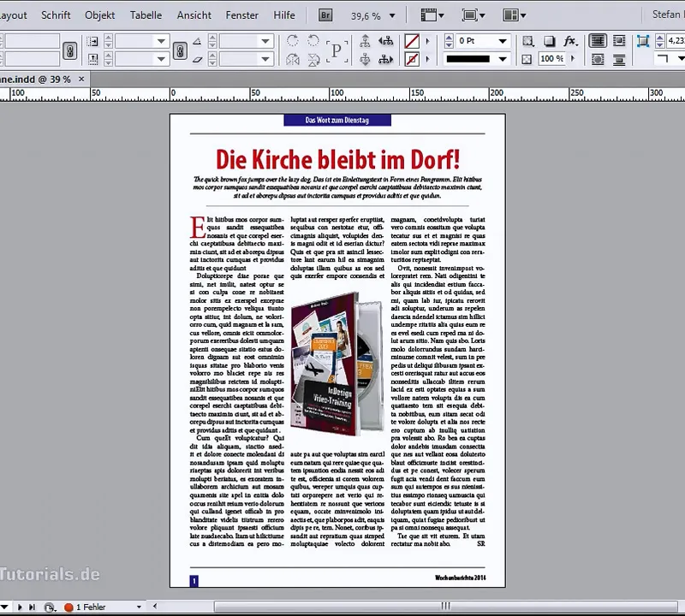685x616 pixels.
Task: Open the 1 Fehler preflight dropdown
Action: [139, 607]
